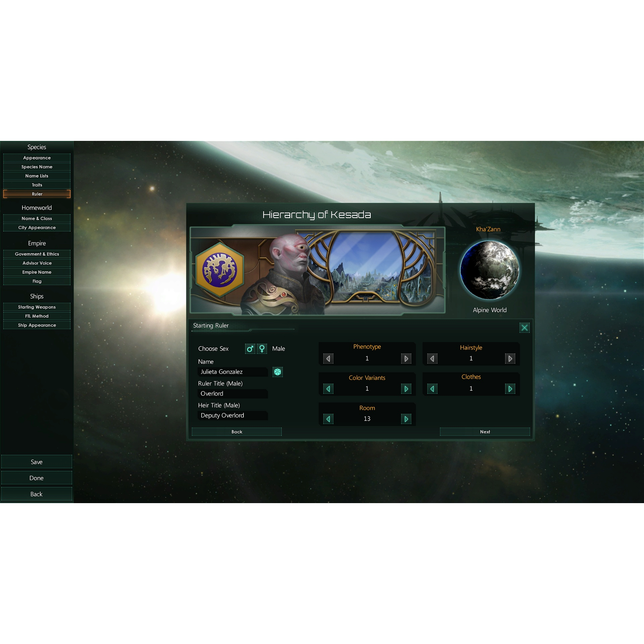Screen dimensions: 644x644
Task: Edit the ruler name Julieta Gonzalez
Action: 233,372
